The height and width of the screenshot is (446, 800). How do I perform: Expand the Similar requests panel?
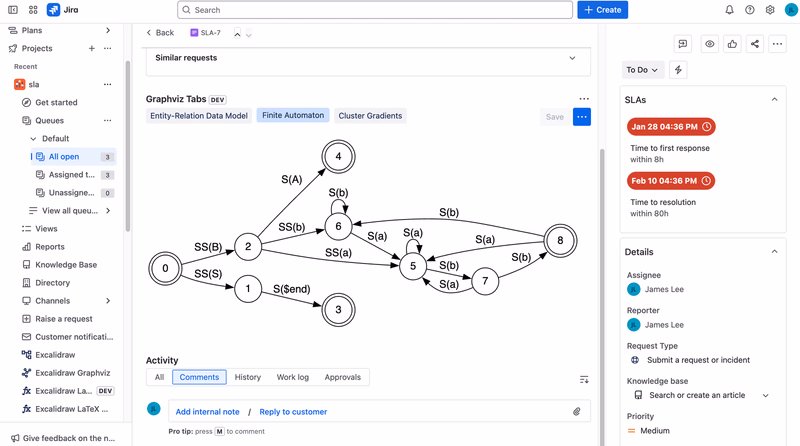coord(572,58)
